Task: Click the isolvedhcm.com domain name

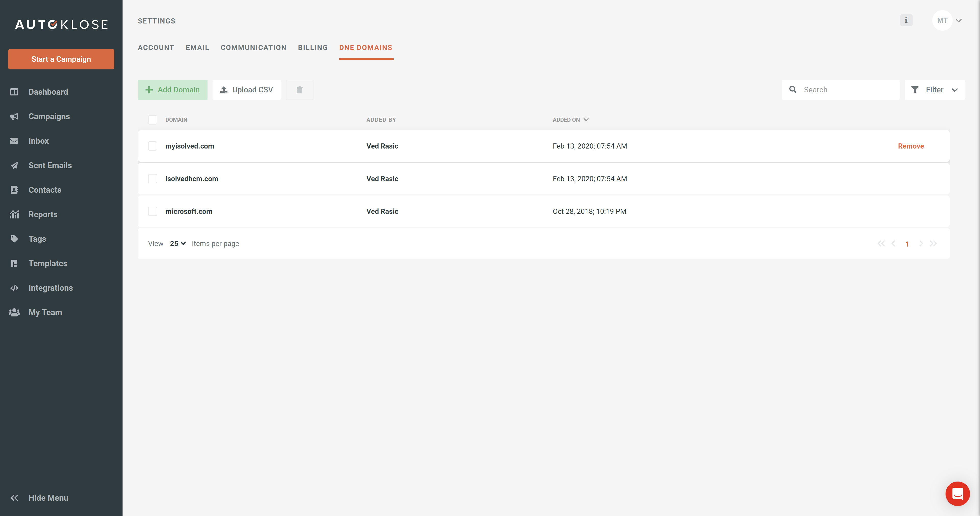Action: 192,179
